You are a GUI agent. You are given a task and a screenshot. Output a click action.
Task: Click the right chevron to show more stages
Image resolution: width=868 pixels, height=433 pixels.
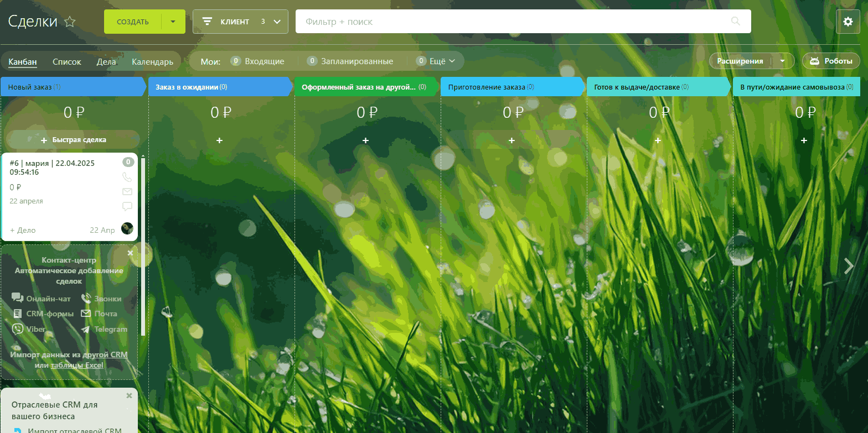[x=849, y=266]
